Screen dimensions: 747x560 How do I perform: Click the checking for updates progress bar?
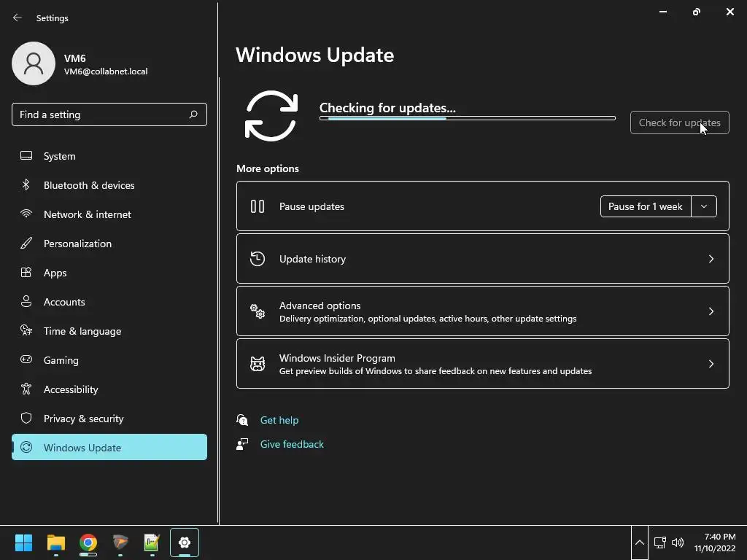468,118
